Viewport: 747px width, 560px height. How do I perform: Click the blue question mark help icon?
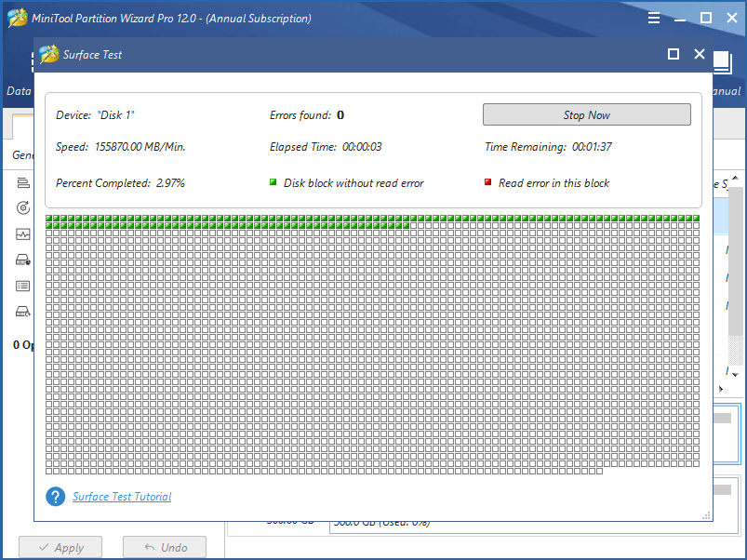click(55, 497)
